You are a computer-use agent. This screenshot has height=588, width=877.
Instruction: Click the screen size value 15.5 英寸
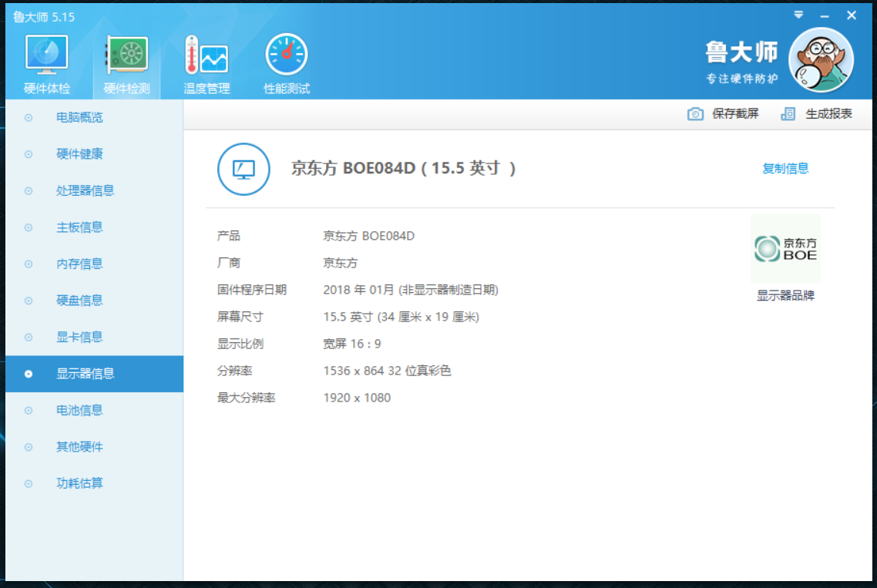click(x=348, y=318)
